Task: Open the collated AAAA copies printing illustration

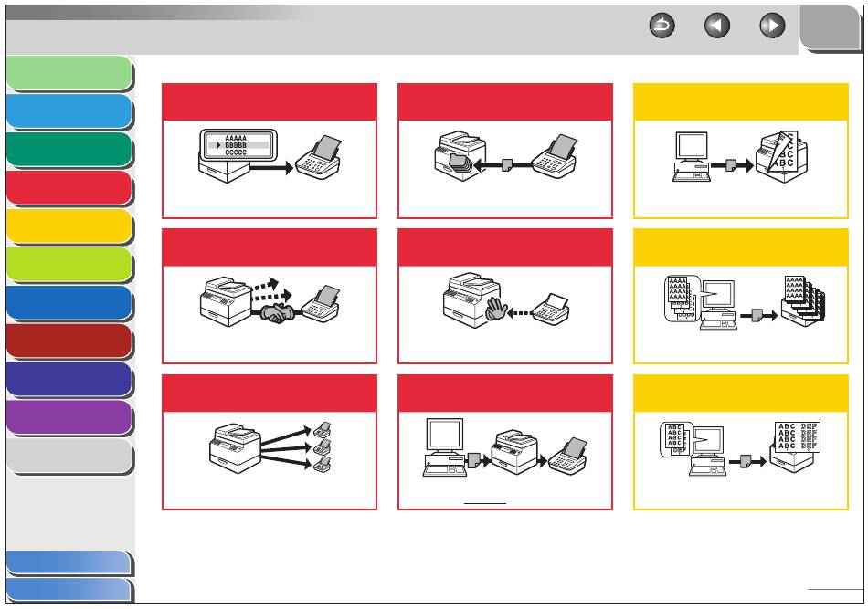Action: coord(744,302)
